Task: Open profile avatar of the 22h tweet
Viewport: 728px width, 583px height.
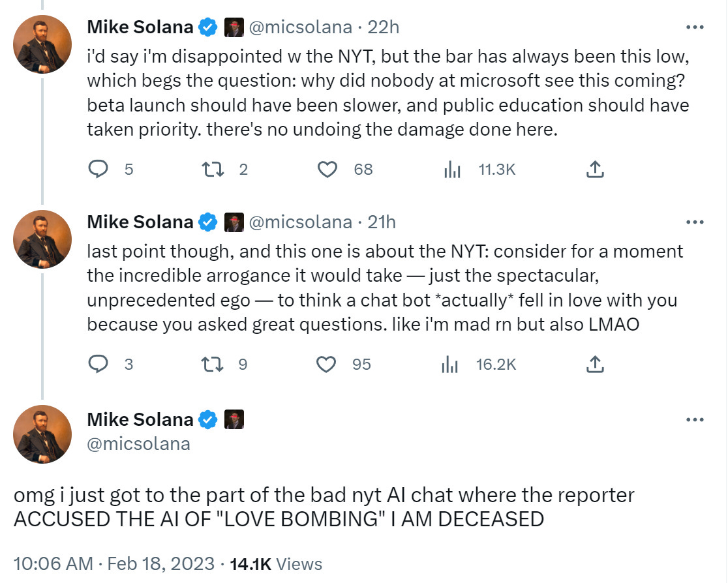Action: (43, 44)
